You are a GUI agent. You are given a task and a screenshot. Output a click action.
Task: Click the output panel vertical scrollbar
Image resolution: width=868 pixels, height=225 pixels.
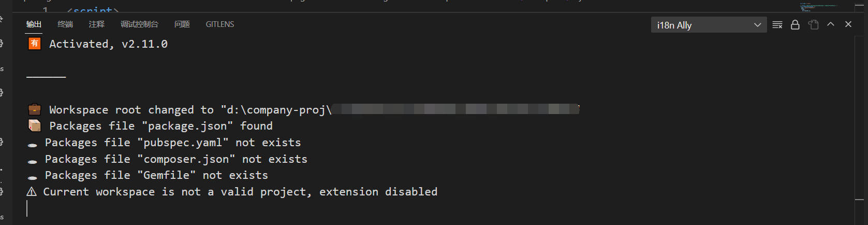[860, 130]
